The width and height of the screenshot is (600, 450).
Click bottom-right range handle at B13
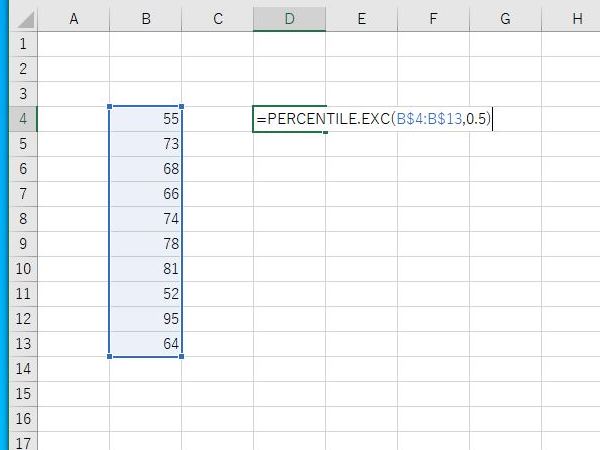pos(181,357)
